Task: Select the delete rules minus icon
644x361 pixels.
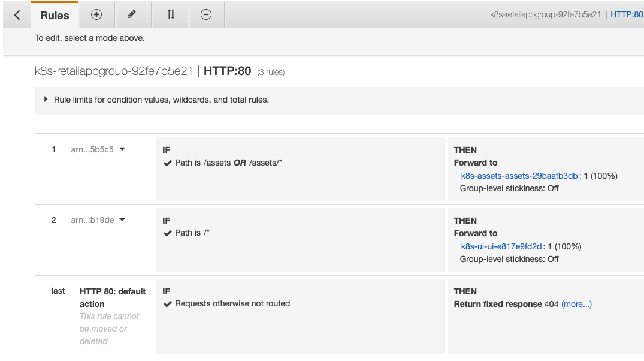Action: click(x=206, y=15)
